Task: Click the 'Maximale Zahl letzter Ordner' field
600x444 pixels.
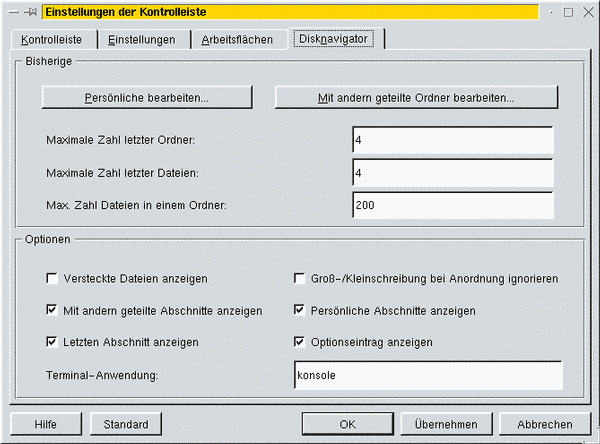Action: coord(452,140)
